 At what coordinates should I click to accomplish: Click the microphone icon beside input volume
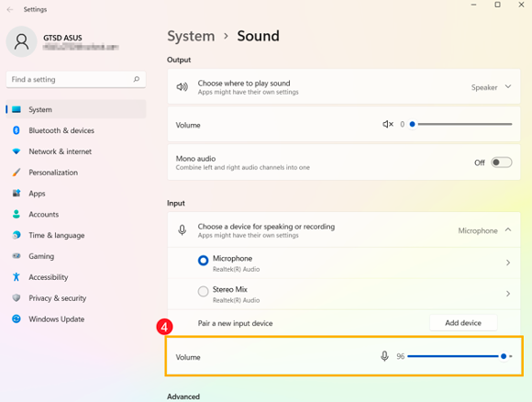click(x=384, y=356)
